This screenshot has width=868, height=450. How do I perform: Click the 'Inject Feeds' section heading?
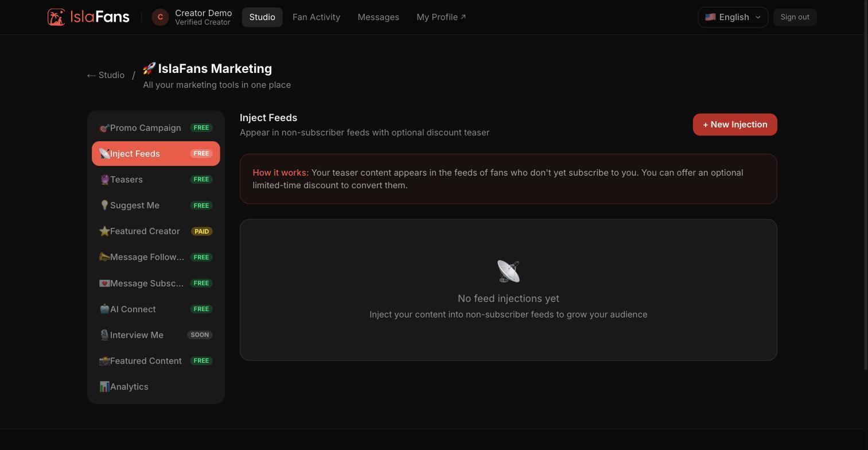[268, 118]
